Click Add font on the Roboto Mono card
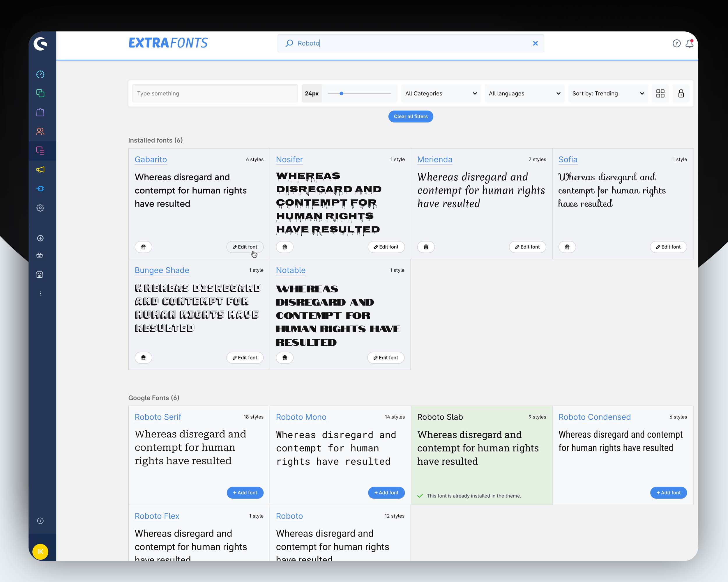 click(x=386, y=493)
